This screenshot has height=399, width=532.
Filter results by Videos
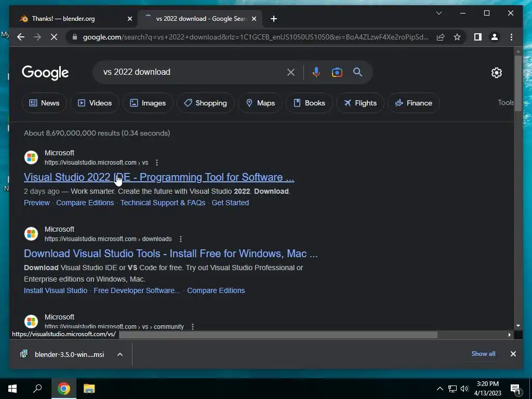(95, 103)
